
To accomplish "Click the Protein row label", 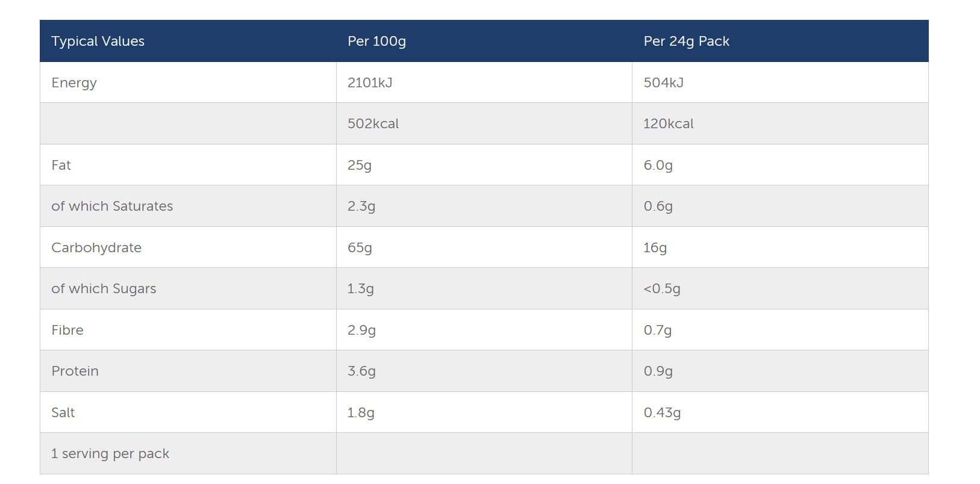I will click(x=75, y=371).
